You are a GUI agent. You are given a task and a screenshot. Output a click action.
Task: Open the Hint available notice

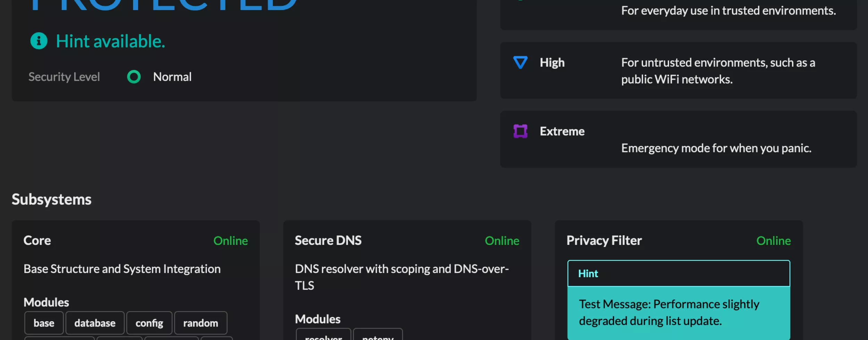(x=110, y=41)
